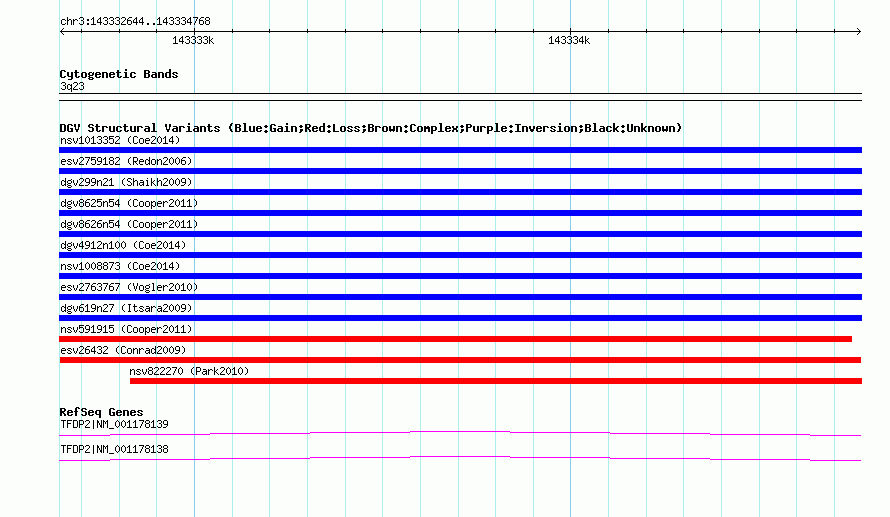890x517 pixels.
Task: Click the dgv8625n54 (Cooper2011) label text
Action: (129, 203)
